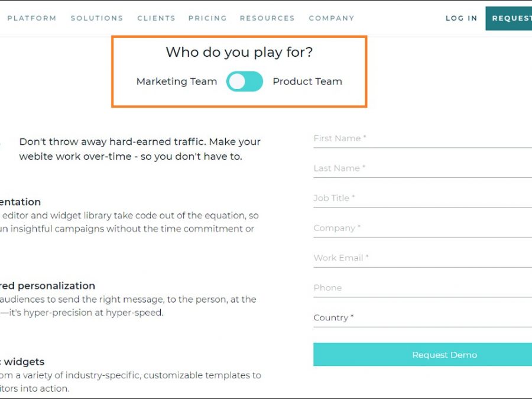Click the Log In link
This screenshot has width=532, height=399.
pyautogui.click(x=461, y=18)
